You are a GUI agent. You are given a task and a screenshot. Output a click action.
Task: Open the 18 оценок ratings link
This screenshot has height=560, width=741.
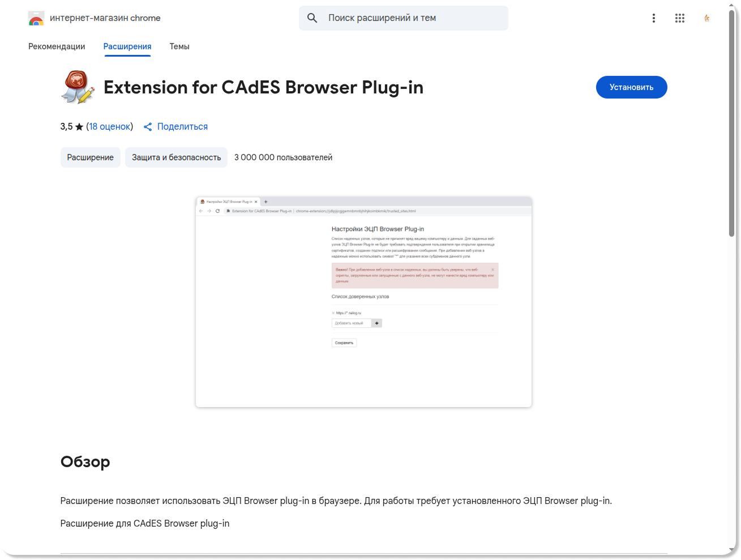click(x=110, y=126)
